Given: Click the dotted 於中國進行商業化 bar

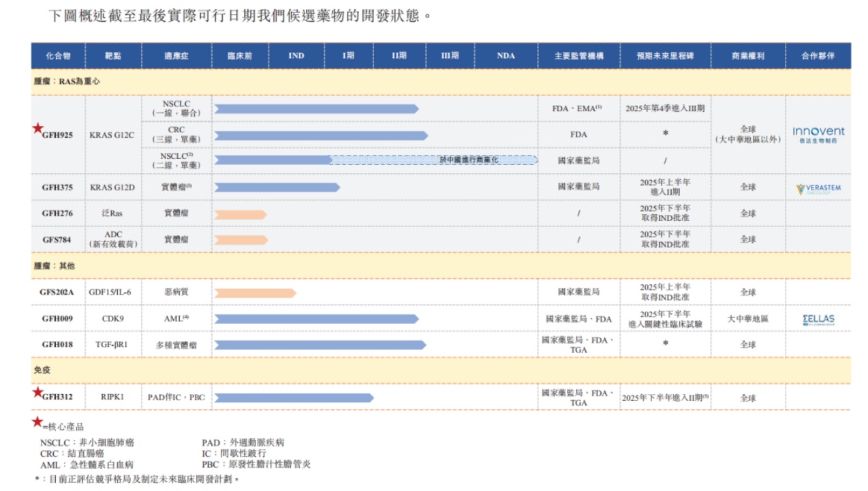Looking at the screenshot, I should (x=435, y=160).
